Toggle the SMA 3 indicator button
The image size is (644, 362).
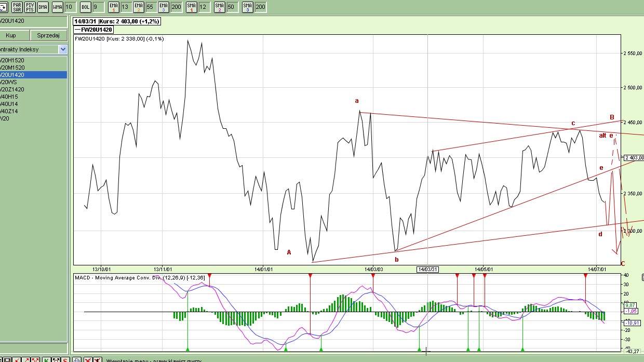pos(248,7)
